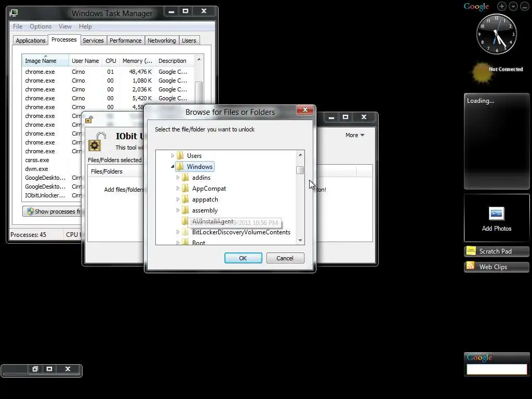The height and width of the screenshot is (399, 532).
Task: Click the Google sidebar add gadget plus icon
Action: [502, 6]
